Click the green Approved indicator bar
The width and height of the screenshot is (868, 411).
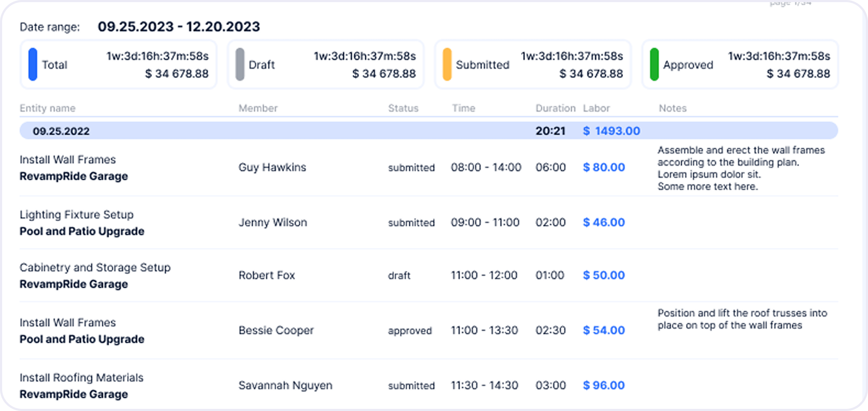pos(654,64)
